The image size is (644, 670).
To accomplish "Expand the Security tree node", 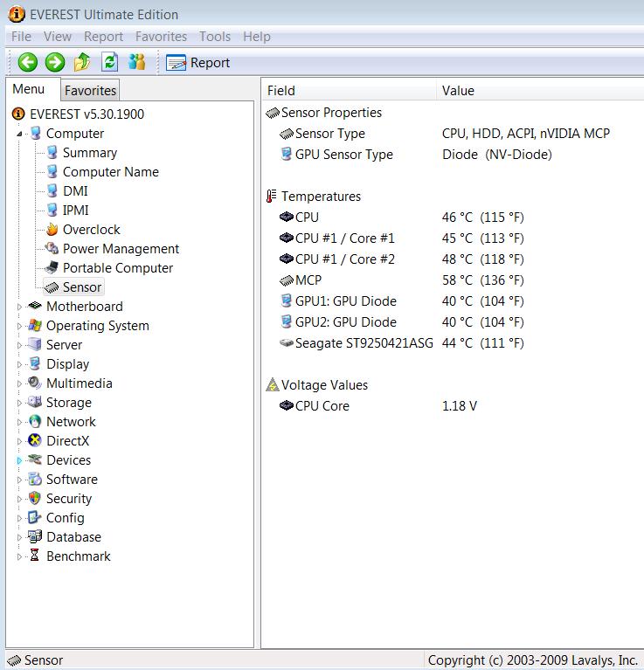I will [x=19, y=499].
